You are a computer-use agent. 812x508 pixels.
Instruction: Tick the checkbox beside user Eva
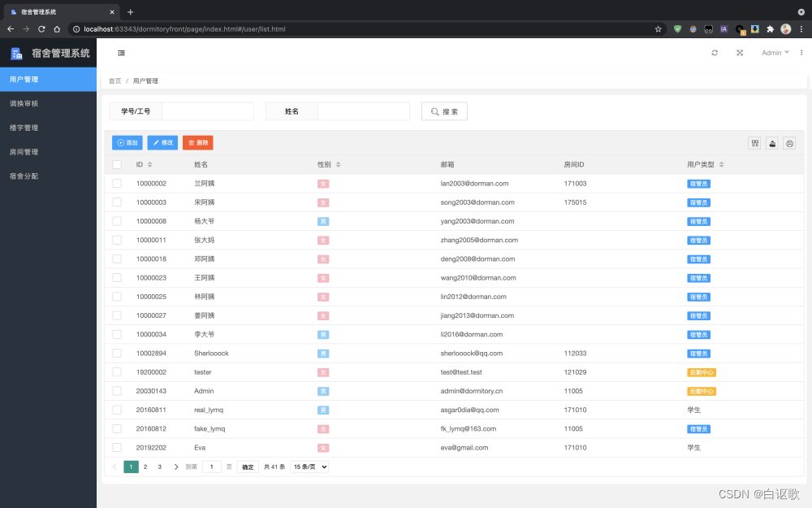coord(117,447)
